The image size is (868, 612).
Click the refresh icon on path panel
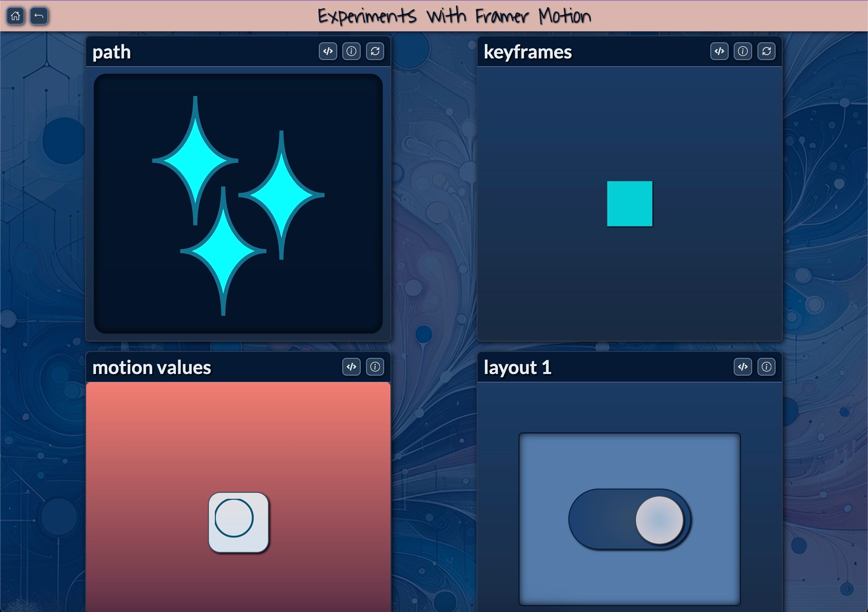pos(375,52)
